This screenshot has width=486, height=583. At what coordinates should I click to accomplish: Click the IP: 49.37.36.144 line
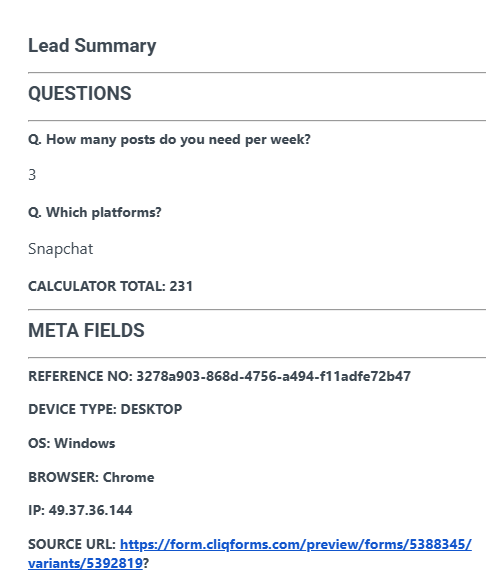80,510
